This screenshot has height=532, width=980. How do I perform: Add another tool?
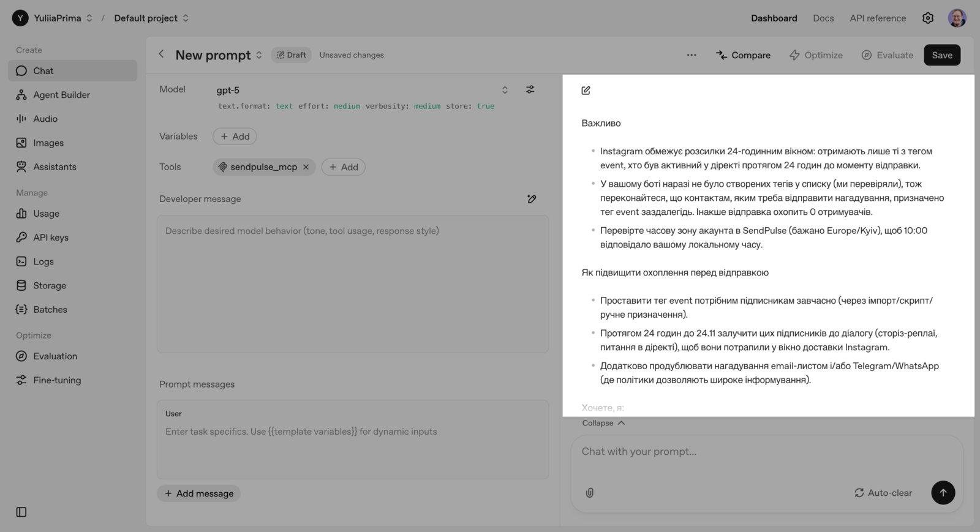point(344,167)
